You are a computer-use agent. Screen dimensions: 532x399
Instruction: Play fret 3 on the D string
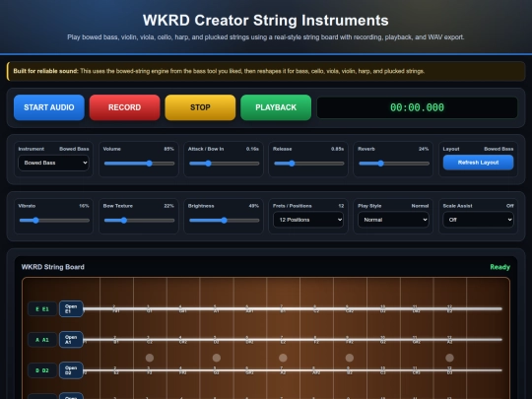tap(150, 370)
